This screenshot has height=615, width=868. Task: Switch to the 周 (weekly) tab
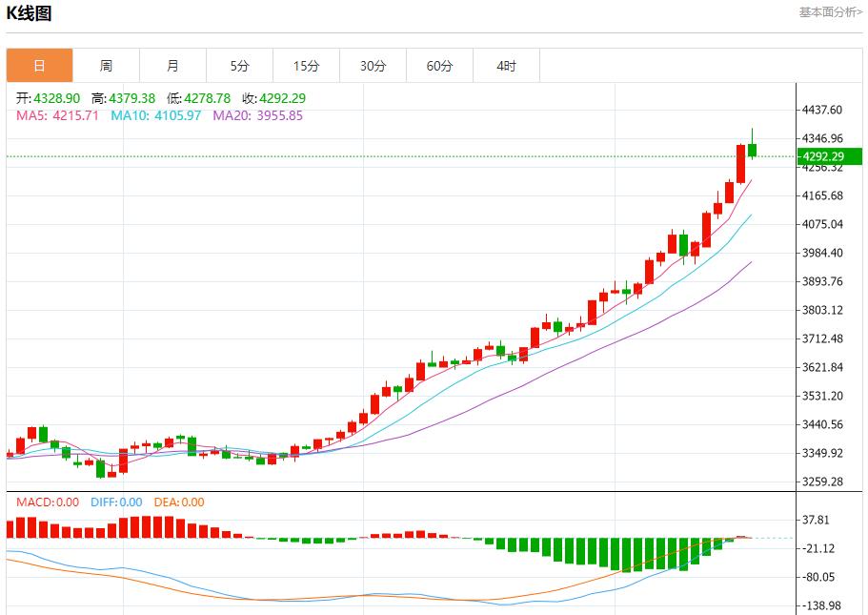point(105,65)
